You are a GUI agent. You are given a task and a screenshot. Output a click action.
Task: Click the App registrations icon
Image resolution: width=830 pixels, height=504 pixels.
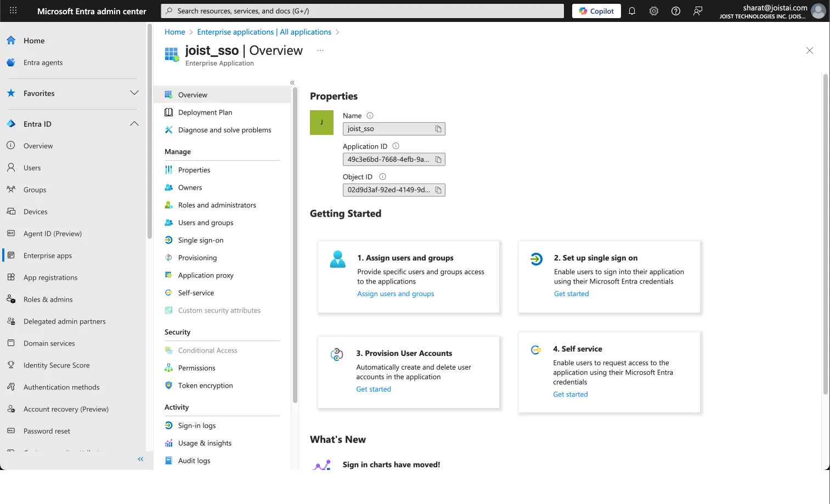click(11, 277)
